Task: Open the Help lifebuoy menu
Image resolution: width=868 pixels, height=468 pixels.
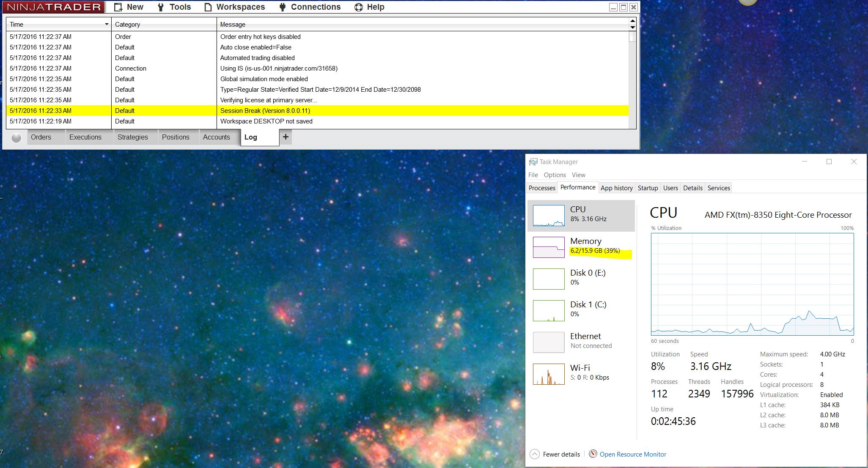Action: click(359, 7)
